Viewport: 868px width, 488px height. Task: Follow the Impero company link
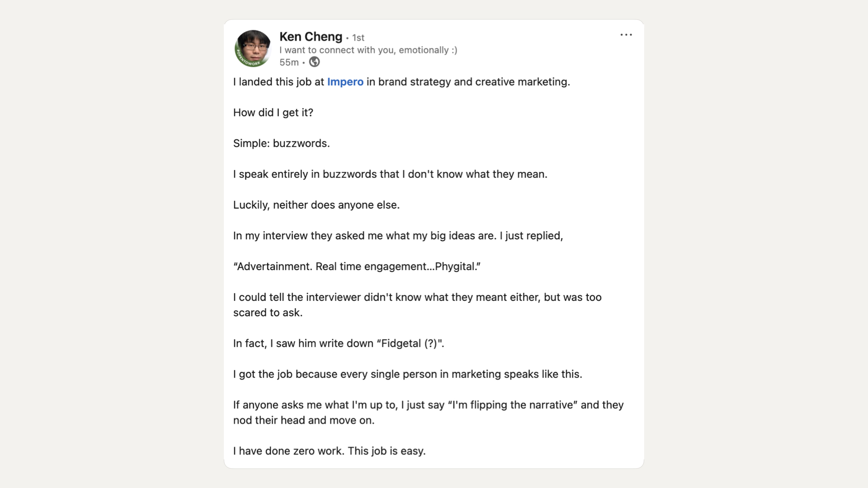(345, 82)
